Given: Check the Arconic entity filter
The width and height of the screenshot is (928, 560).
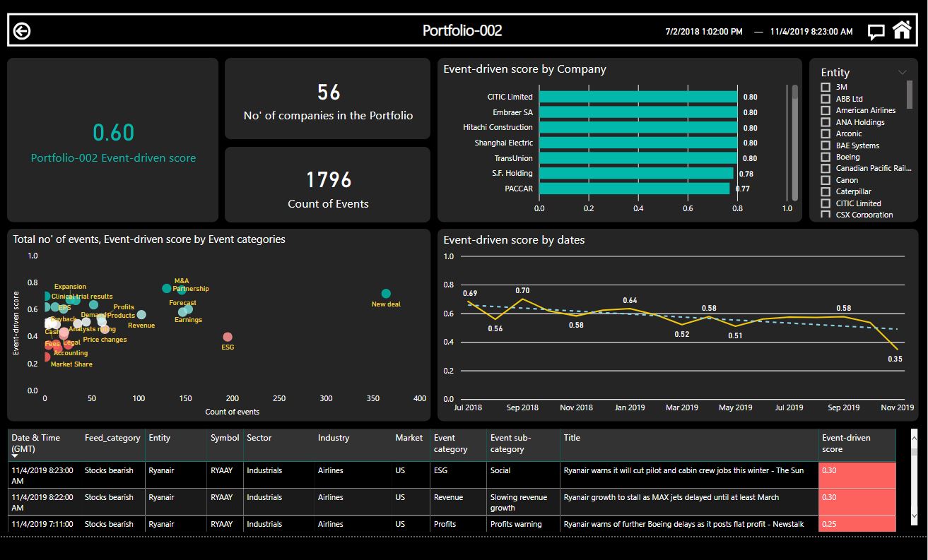Looking at the screenshot, I should 825,133.
